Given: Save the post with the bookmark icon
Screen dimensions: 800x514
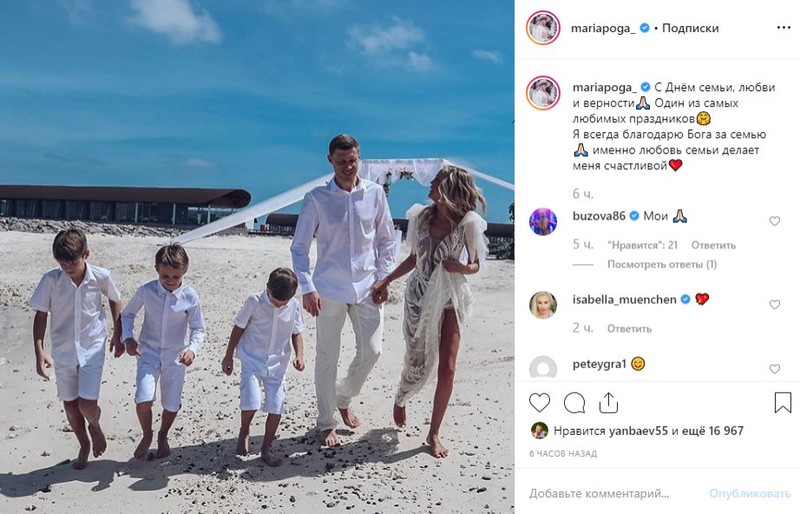Looking at the screenshot, I should tap(783, 403).
